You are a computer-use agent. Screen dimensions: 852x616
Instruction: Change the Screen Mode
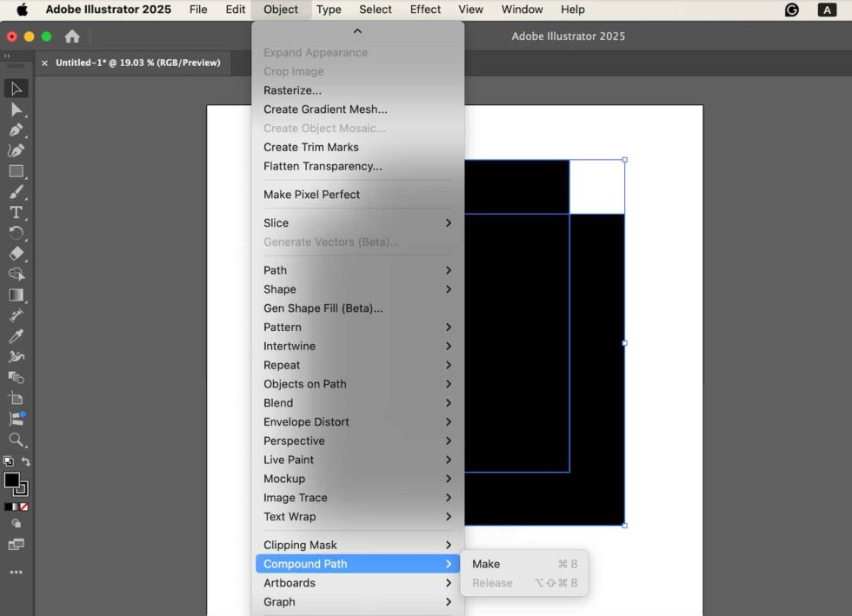[x=17, y=545]
